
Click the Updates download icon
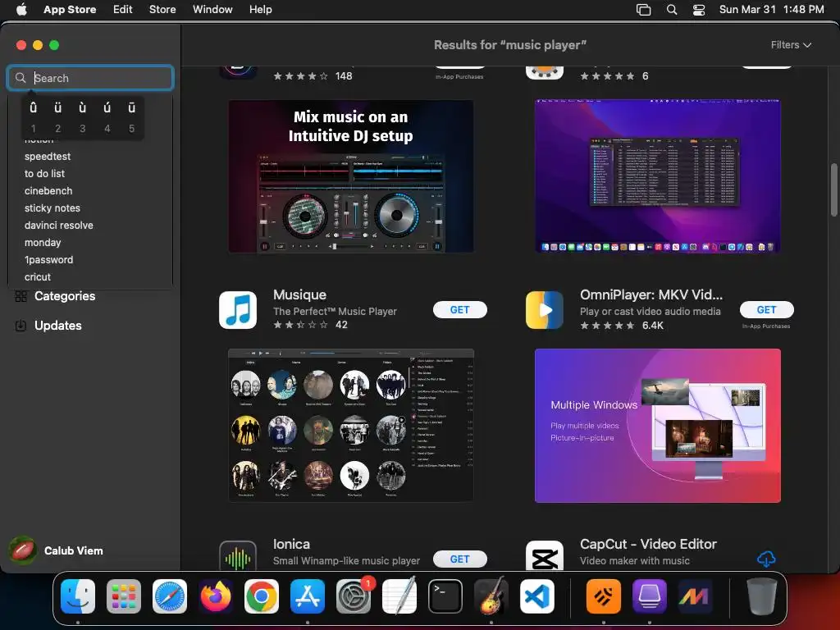coord(21,326)
